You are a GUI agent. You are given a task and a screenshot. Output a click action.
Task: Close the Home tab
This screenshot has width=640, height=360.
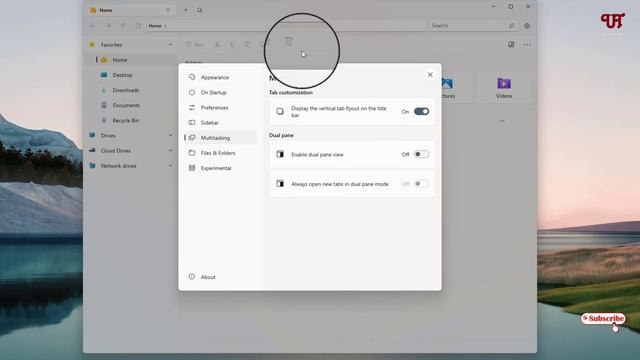(168, 10)
